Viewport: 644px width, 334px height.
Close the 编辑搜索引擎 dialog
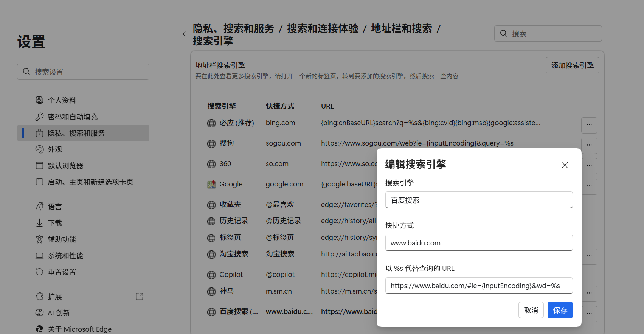tap(565, 165)
